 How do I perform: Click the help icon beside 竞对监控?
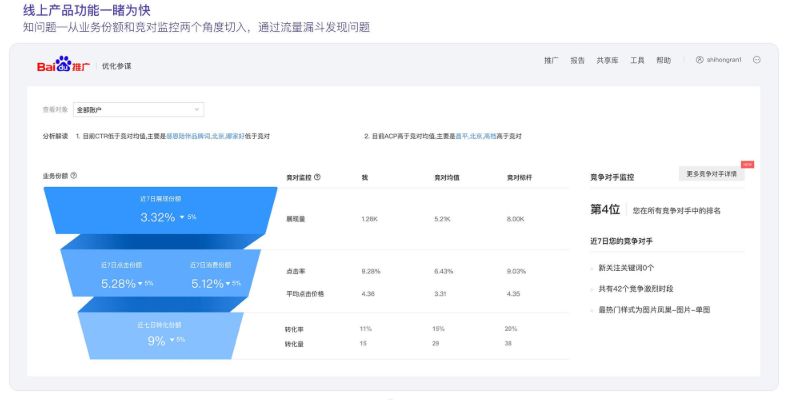click(317, 177)
